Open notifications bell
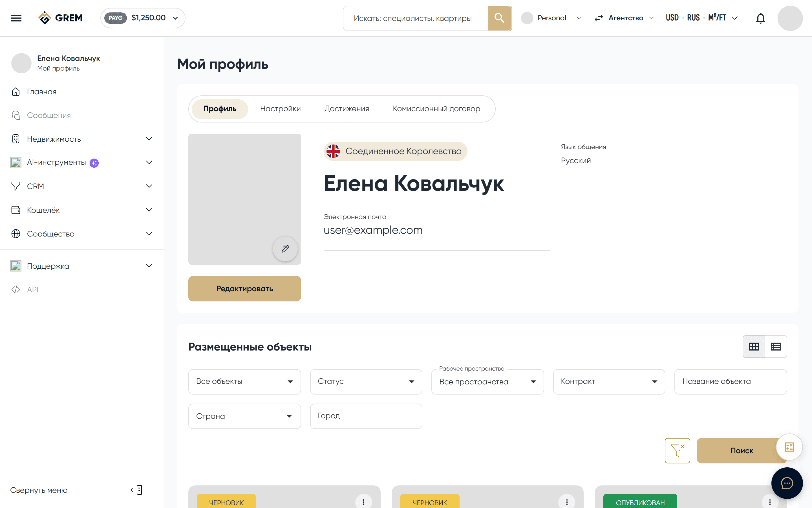Screen dimensions: 812x508 (x=760, y=18)
